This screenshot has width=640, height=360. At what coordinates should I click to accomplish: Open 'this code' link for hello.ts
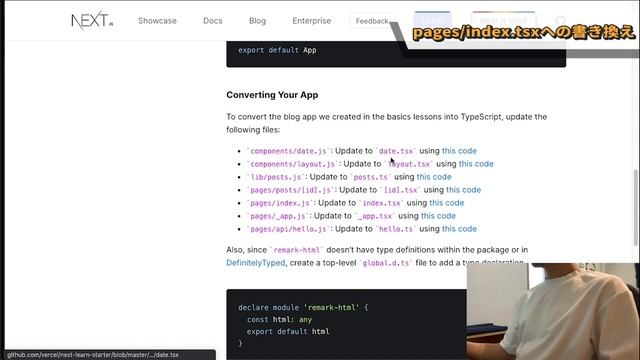click(x=459, y=229)
